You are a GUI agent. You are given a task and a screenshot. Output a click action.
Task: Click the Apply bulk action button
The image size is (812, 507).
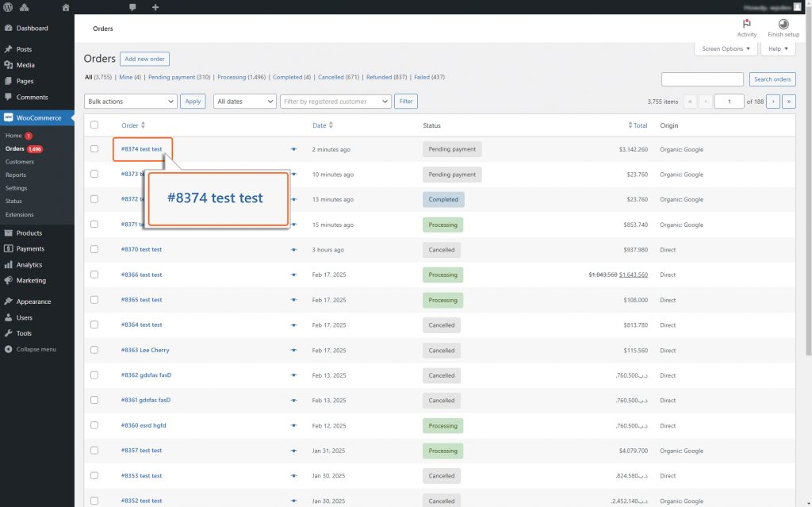click(x=193, y=102)
